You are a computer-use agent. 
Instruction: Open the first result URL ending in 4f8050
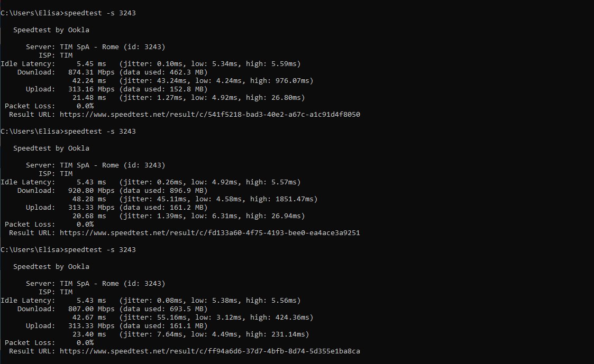(x=209, y=114)
